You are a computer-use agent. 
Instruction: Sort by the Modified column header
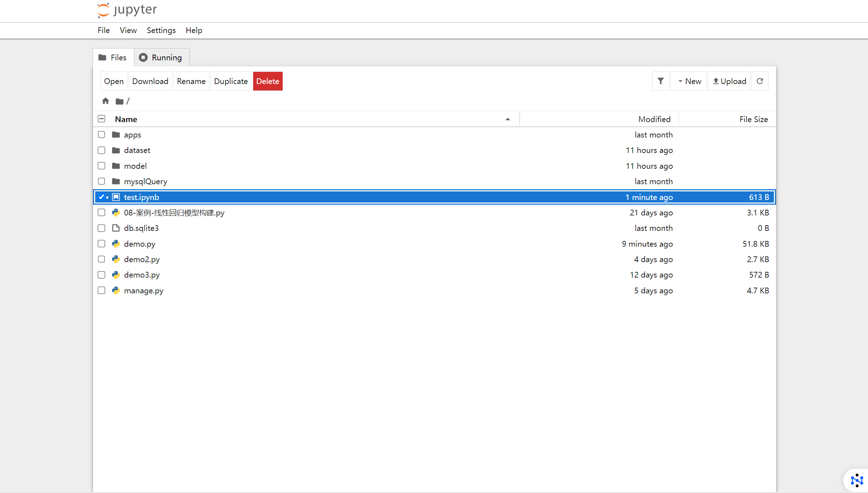(654, 119)
